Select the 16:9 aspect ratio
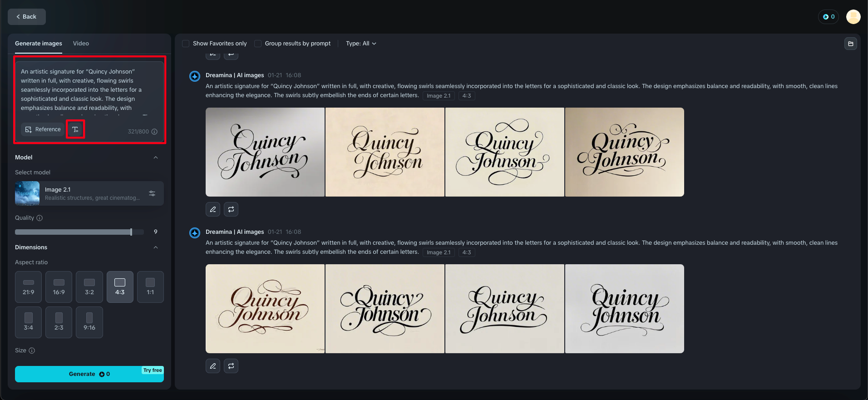 59,287
